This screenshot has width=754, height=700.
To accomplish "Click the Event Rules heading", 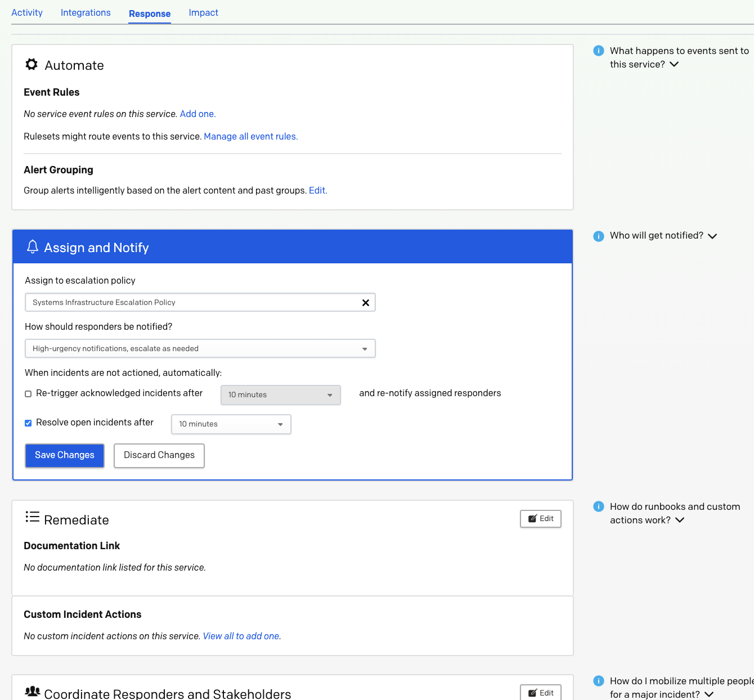I will pos(52,92).
